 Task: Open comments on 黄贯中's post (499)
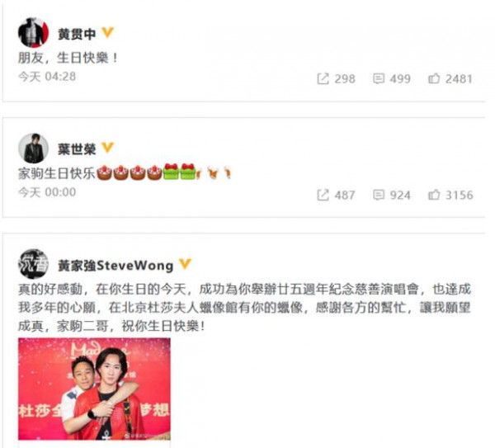pos(391,78)
